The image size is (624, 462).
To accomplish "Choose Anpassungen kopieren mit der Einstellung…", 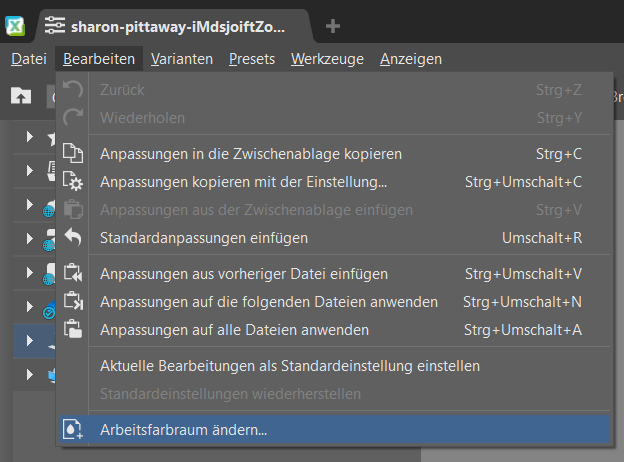I will [334, 182].
